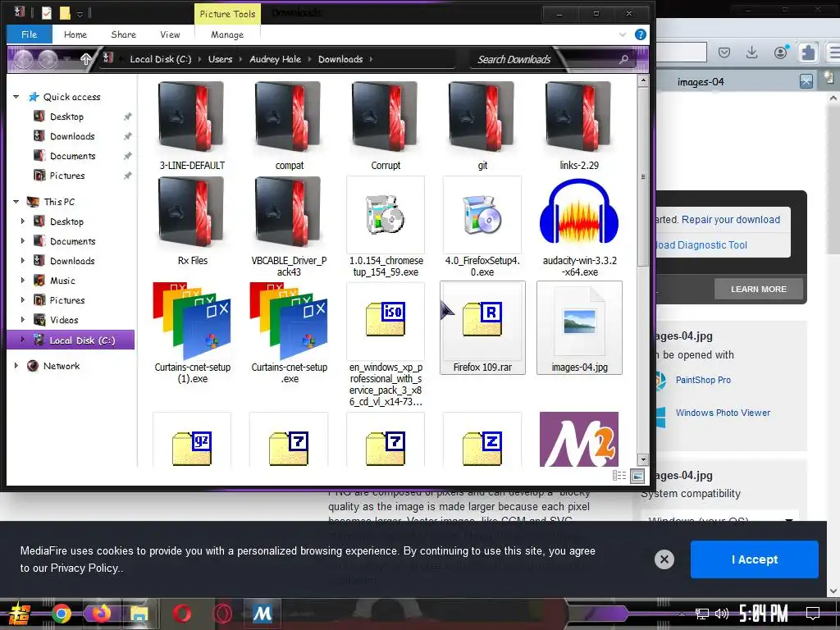Open taskbar volume speaker icon
The width and height of the screenshot is (840, 630).
722,614
